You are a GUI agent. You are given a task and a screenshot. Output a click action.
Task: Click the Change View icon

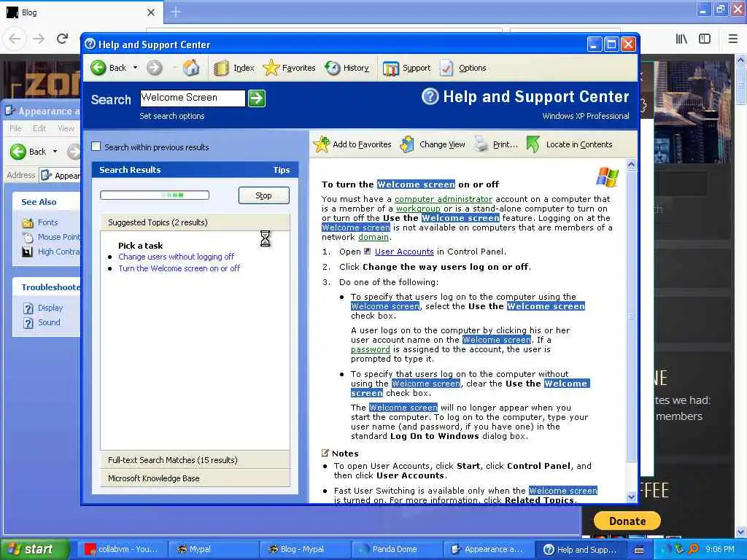[407, 144]
